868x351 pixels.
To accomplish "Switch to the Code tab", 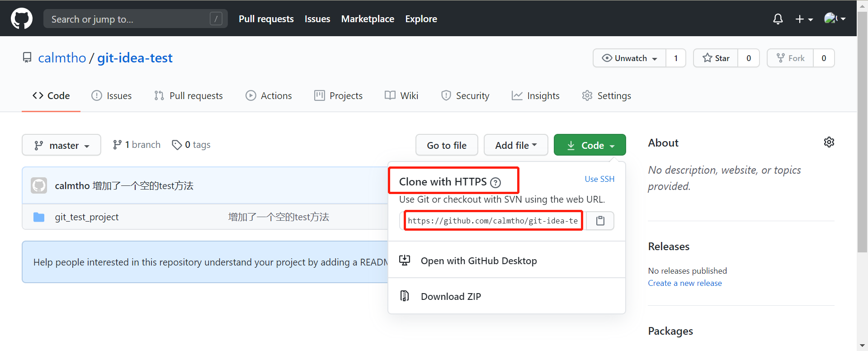I will click(x=51, y=96).
